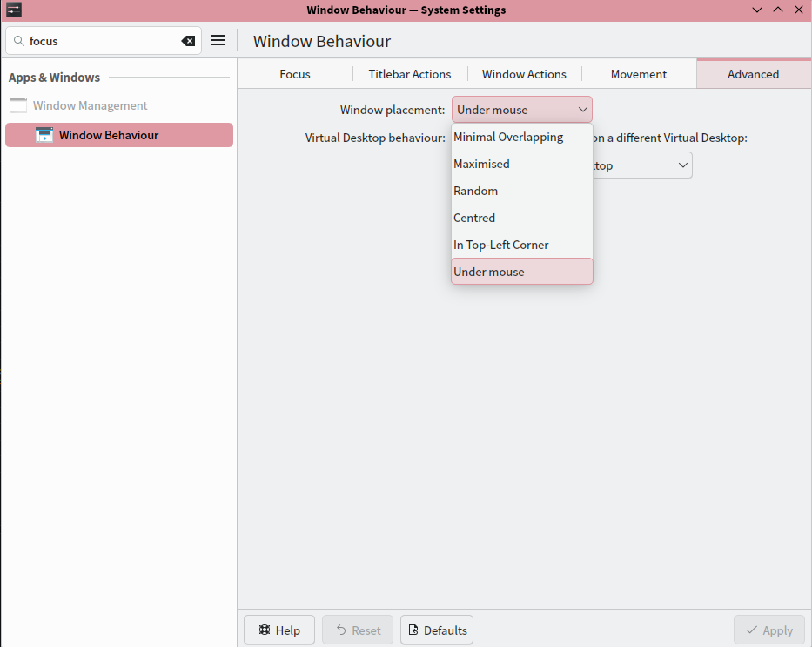
Task: Select Window Management in sidebar
Action: [119, 105]
